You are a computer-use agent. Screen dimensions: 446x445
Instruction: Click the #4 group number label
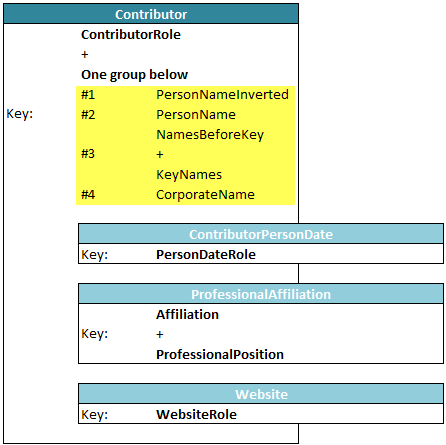(88, 194)
